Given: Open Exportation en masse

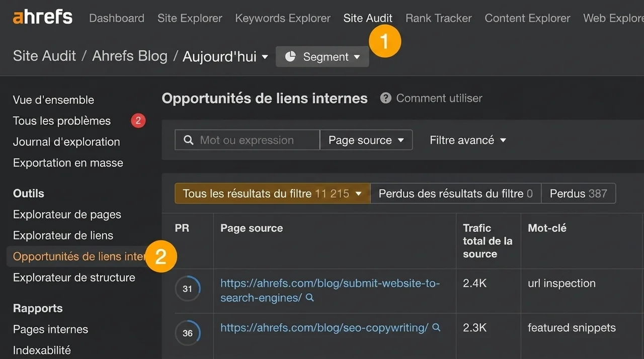Looking at the screenshot, I should [68, 163].
